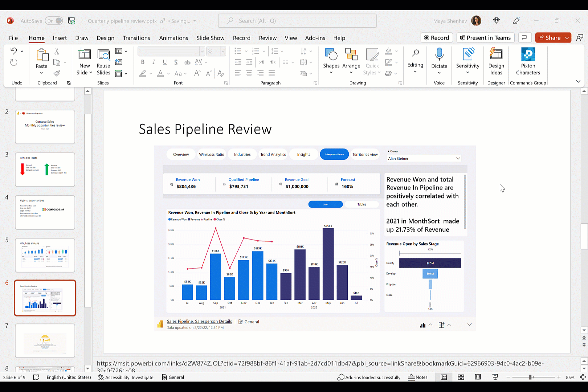Collapse the ribbon with the chevron
Screen dimensions: 588x392
coord(578,81)
